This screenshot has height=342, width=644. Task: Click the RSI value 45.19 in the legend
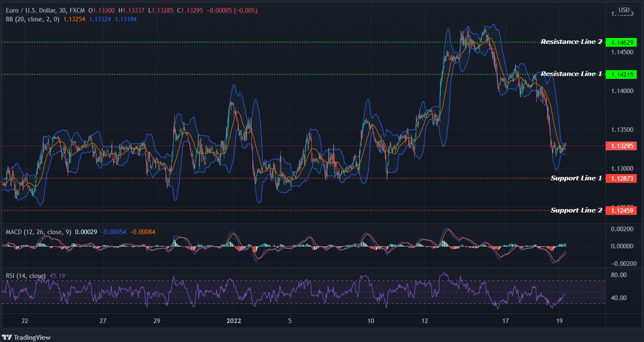coord(57,275)
